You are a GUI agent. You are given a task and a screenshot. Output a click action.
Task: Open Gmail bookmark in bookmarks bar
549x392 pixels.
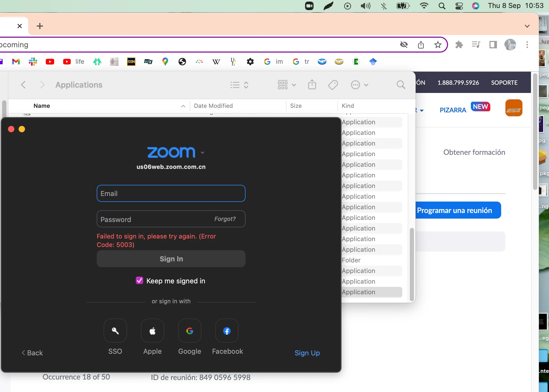[16, 62]
